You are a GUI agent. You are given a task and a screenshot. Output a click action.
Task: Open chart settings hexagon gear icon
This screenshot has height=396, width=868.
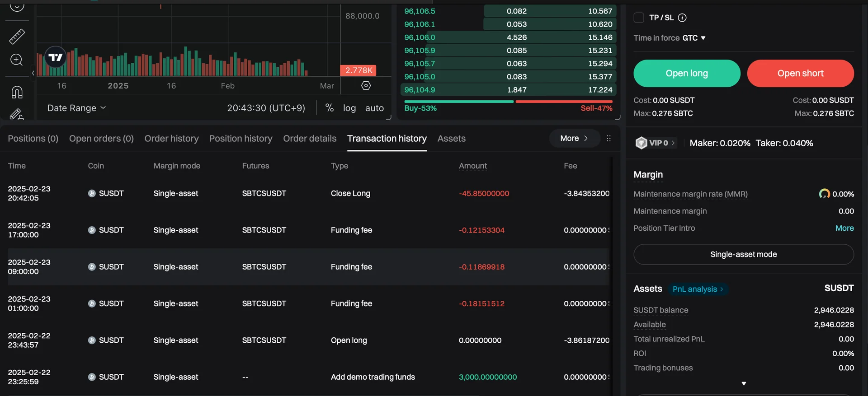[366, 86]
